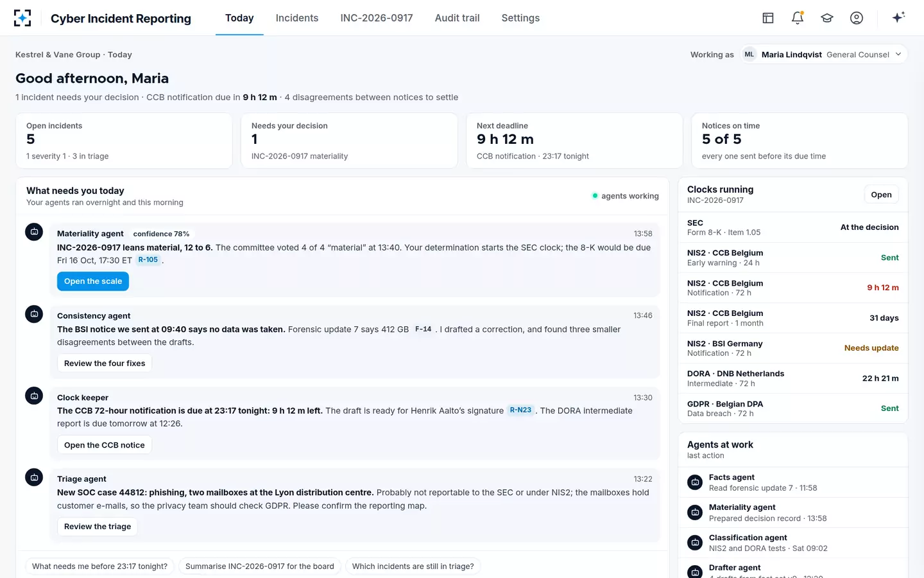The height and width of the screenshot is (578, 924).
Task: Click Open button in Clocks running panel
Action: [x=881, y=195]
